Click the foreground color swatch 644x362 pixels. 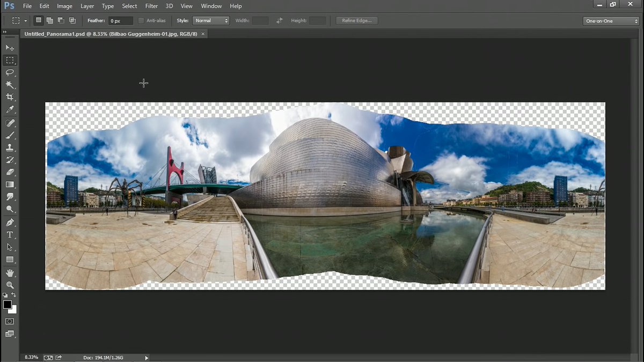[7, 305]
